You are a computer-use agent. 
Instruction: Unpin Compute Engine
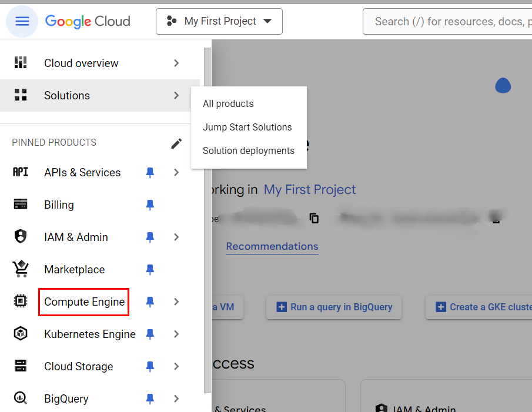pos(150,302)
